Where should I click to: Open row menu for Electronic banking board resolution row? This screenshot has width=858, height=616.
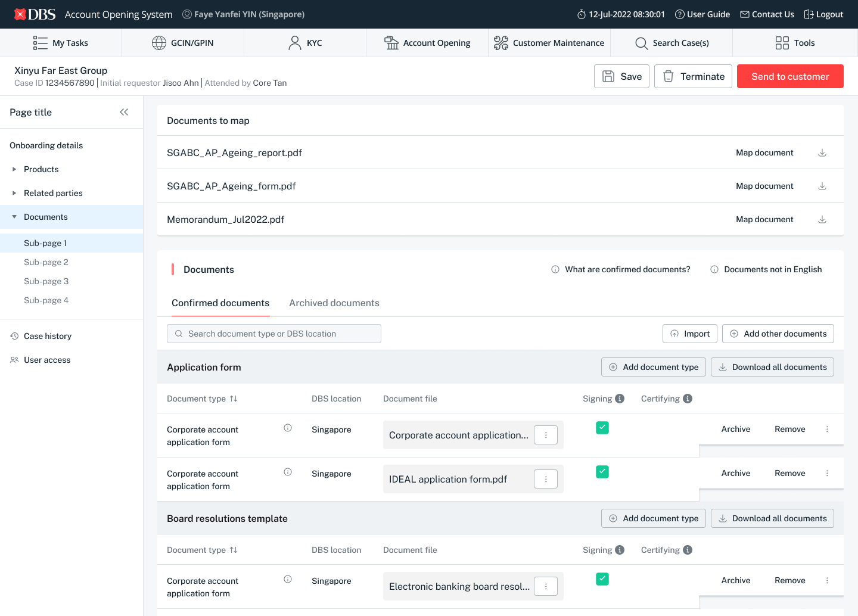coord(827,580)
